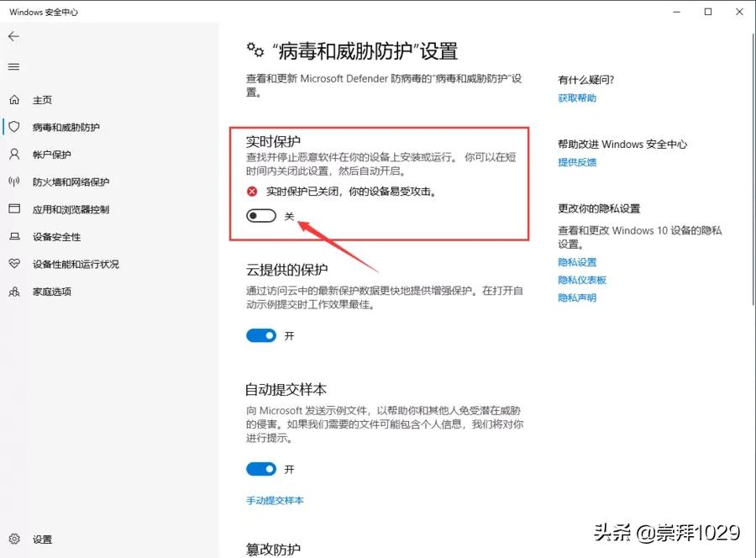Open 防火墙和网络保护 section
The width and height of the screenshot is (756, 558).
[x=71, y=182]
